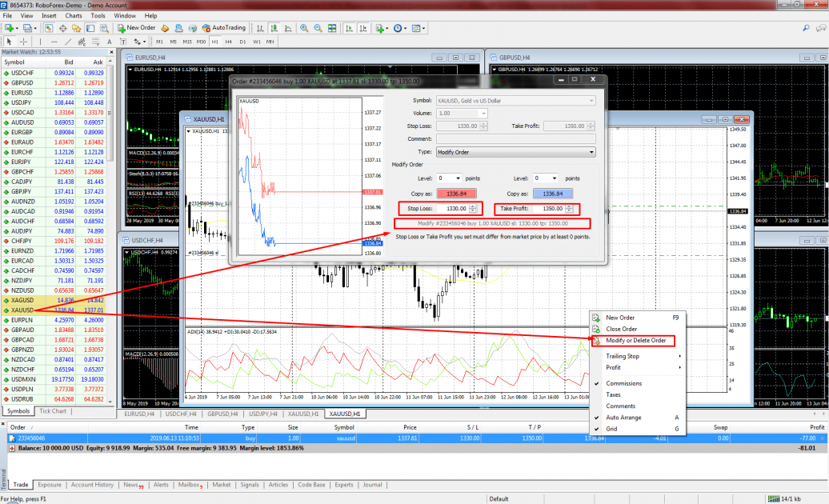The width and height of the screenshot is (829, 504).
Task: Select the XAUUSD row in Market Watch
Action: click(x=54, y=310)
